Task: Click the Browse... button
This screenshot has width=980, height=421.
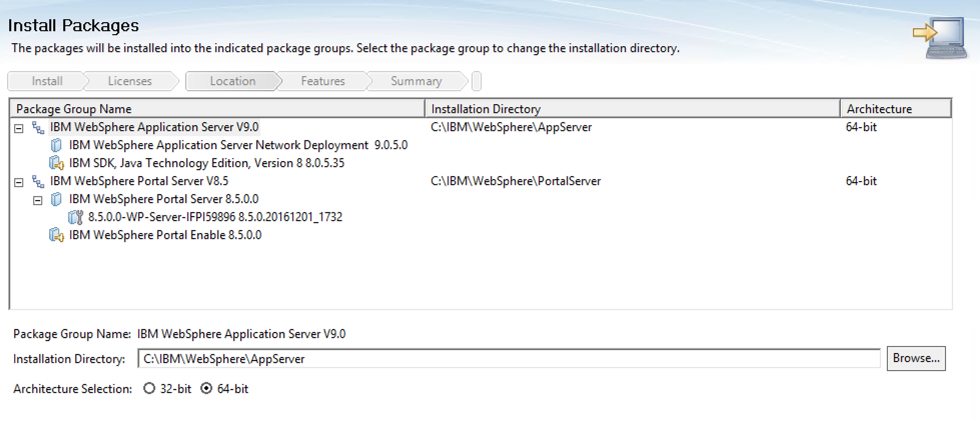Action: pyautogui.click(x=915, y=358)
